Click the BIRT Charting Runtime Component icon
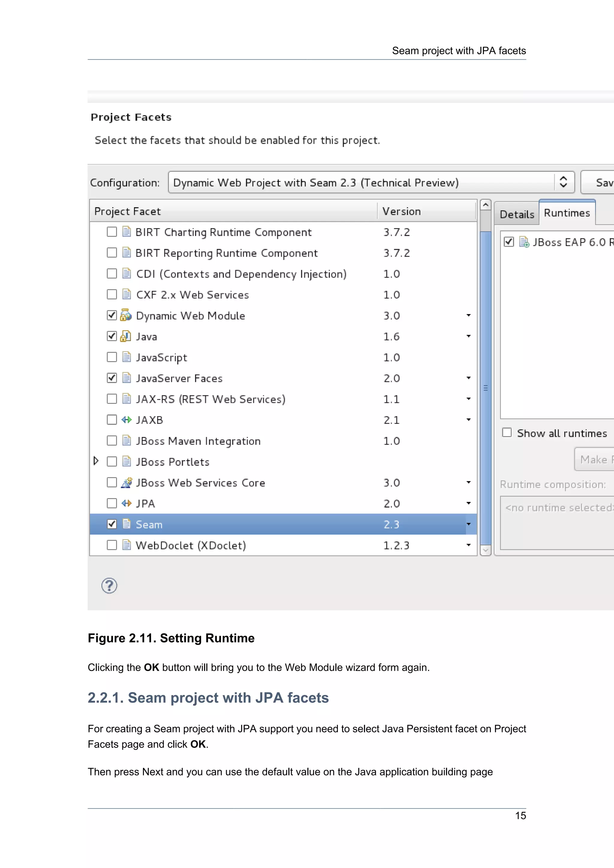614x868 pixels. click(127, 231)
